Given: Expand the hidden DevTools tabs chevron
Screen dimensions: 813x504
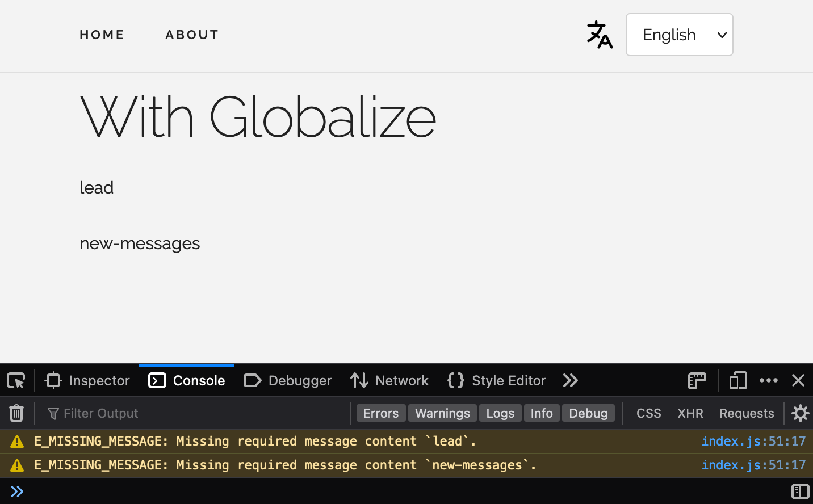Looking at the screenshot, I should tap(570, 380).
